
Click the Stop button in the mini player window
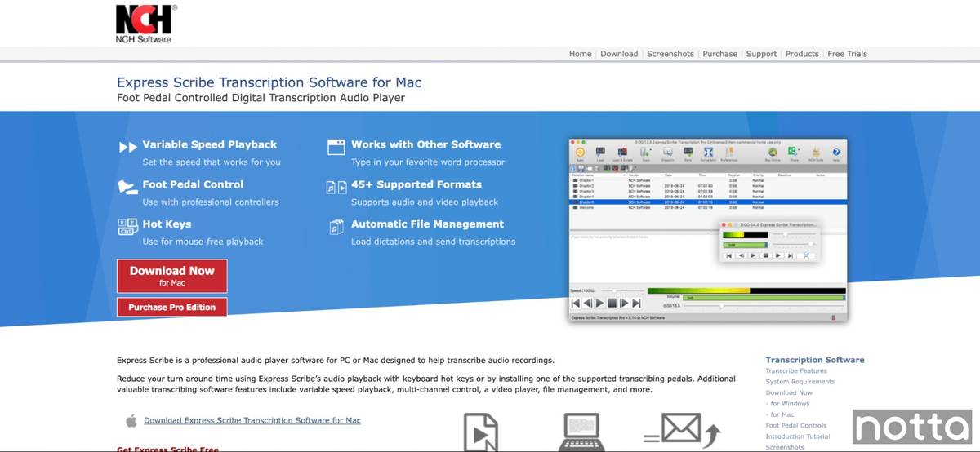coord(766,255)
